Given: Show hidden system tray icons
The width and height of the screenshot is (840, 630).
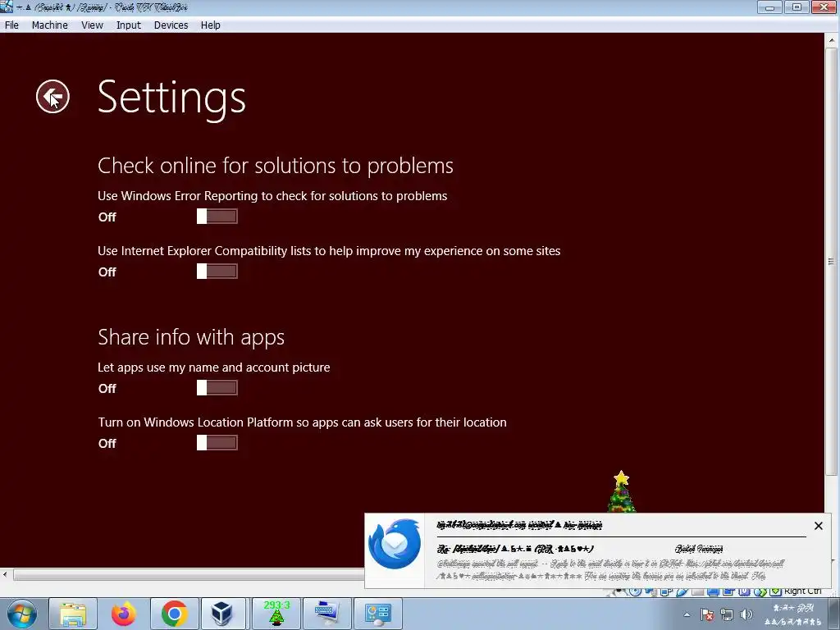Looking at the screenshot, I should pos(687,614).
